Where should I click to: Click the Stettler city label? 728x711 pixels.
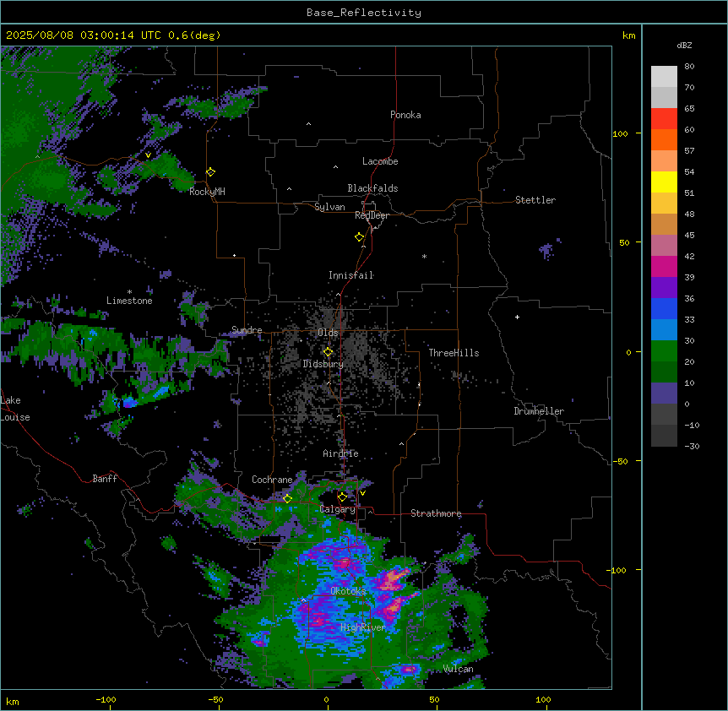535,200
